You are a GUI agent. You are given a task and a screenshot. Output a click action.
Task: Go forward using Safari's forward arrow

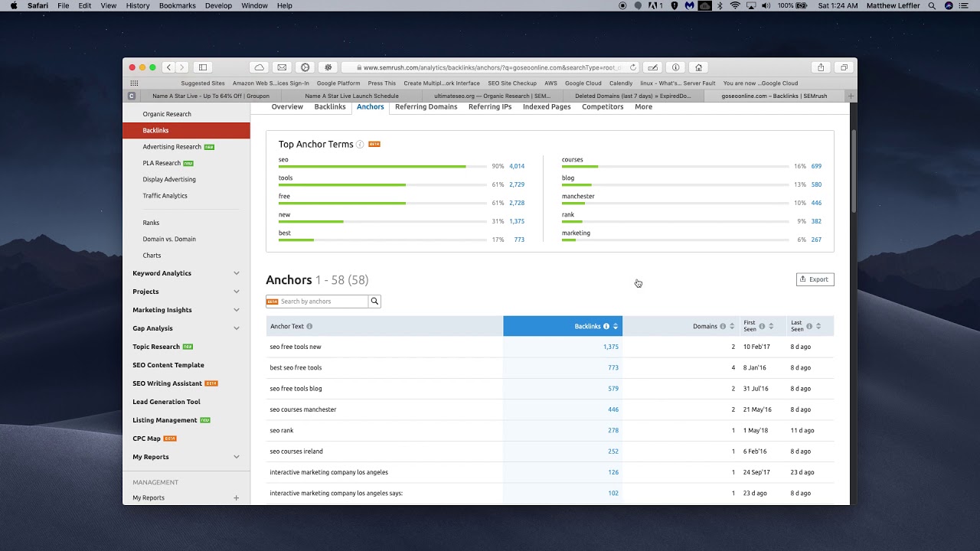pyautogui.click(x=181, y=67)
